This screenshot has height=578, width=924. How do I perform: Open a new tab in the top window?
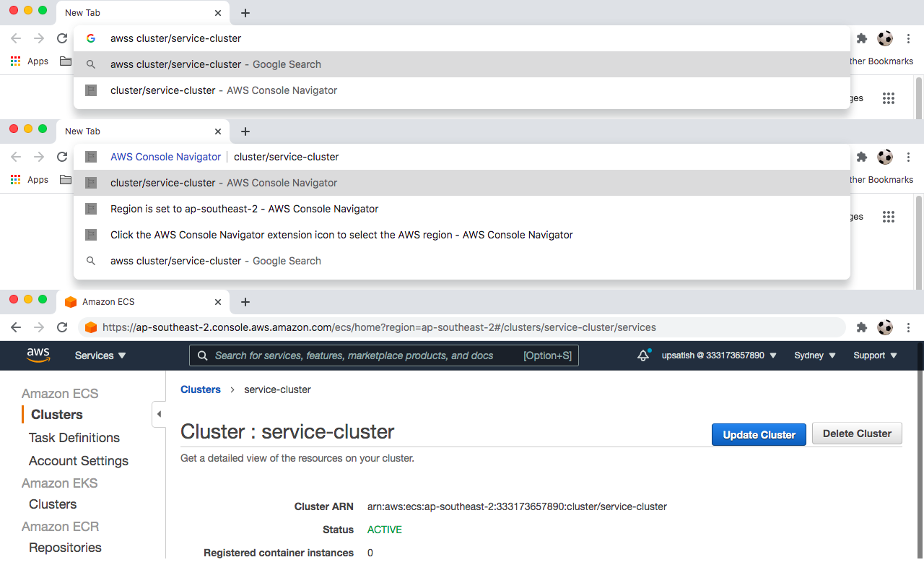(245, 13)
